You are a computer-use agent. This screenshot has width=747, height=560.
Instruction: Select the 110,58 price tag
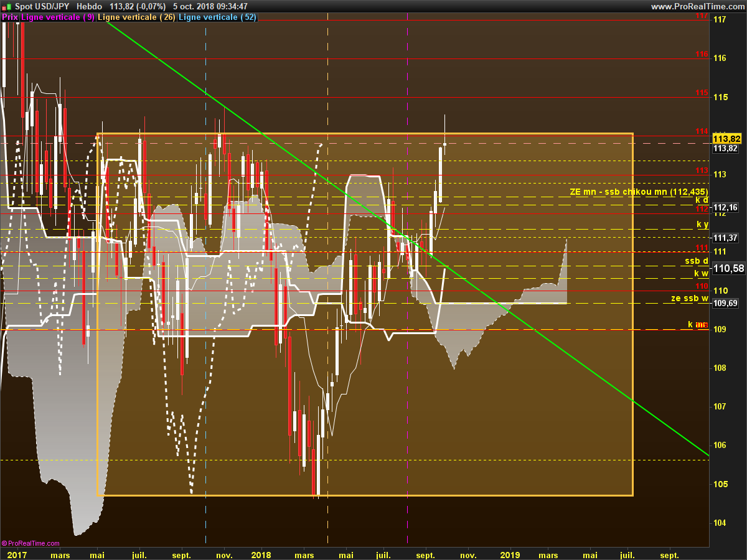pos(728,269)
